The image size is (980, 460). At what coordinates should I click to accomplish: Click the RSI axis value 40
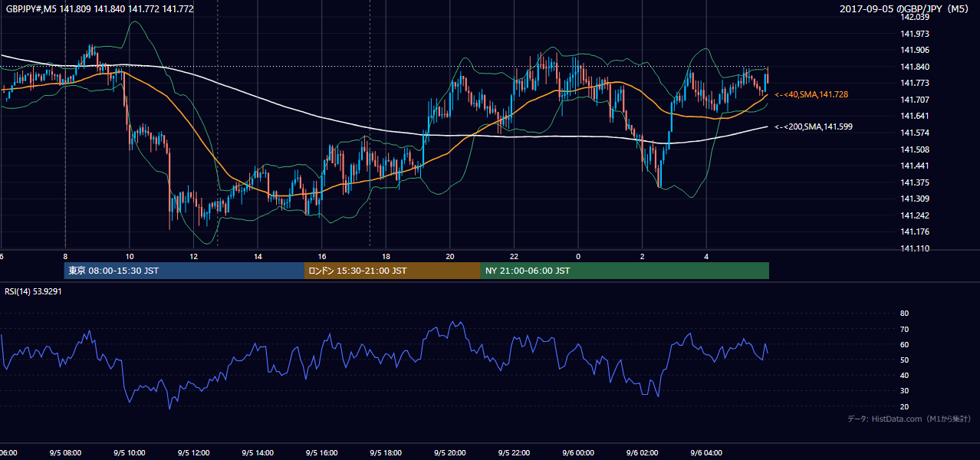click(x=905, y=375)
